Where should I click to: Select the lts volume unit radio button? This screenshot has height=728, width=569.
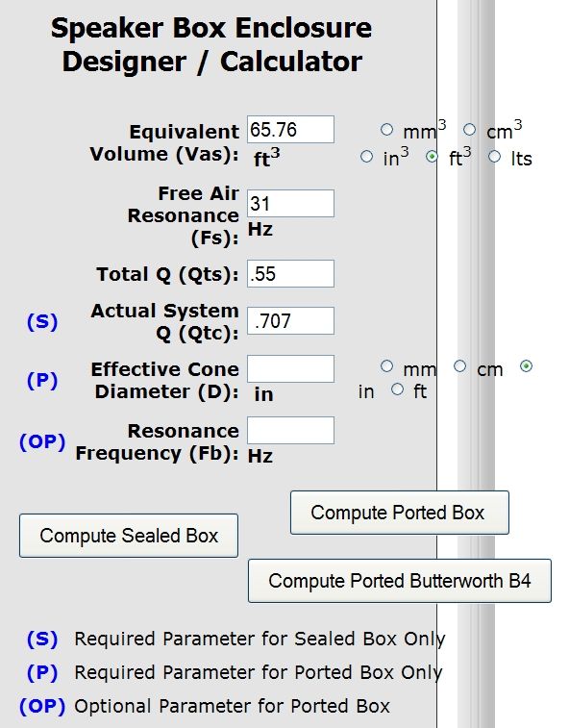(494, 157)
